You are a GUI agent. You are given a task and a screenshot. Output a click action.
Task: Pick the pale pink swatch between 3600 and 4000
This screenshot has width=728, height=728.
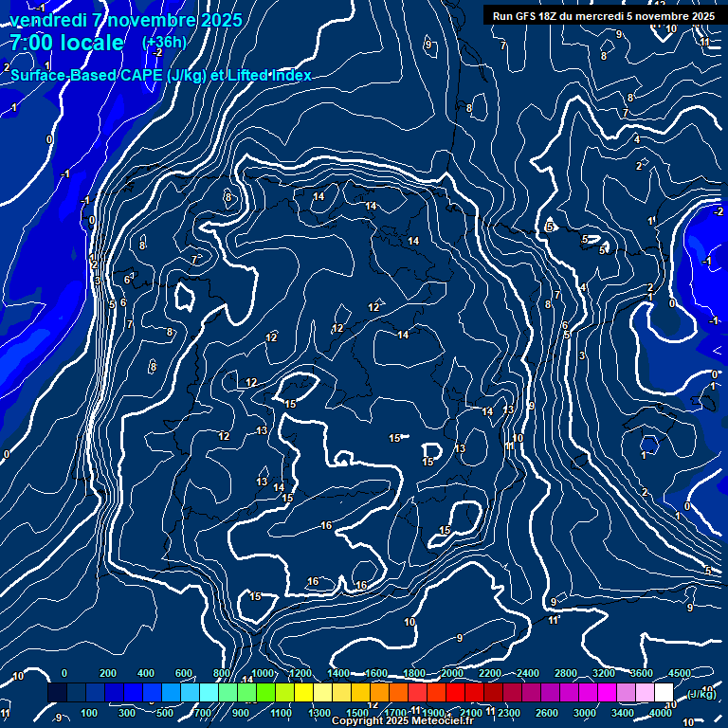[645, 692]
